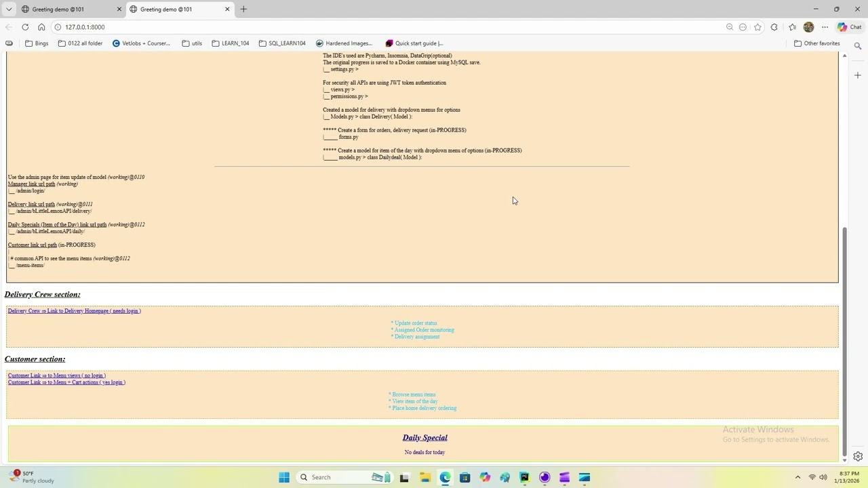This screenshot has width=868, height=488.
Task: Open Customer Link to Menu + Cart actions
Action: tap(66, 382)
